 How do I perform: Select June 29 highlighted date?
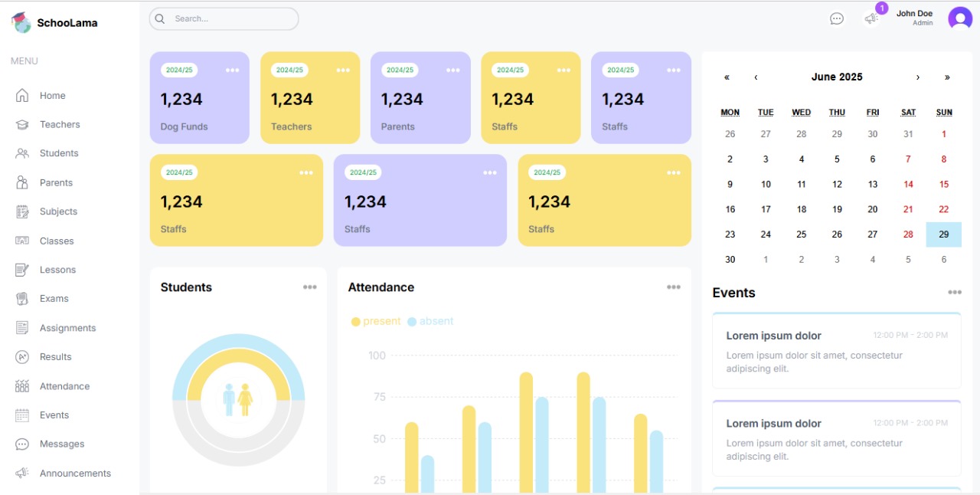[x=943, y=234]
